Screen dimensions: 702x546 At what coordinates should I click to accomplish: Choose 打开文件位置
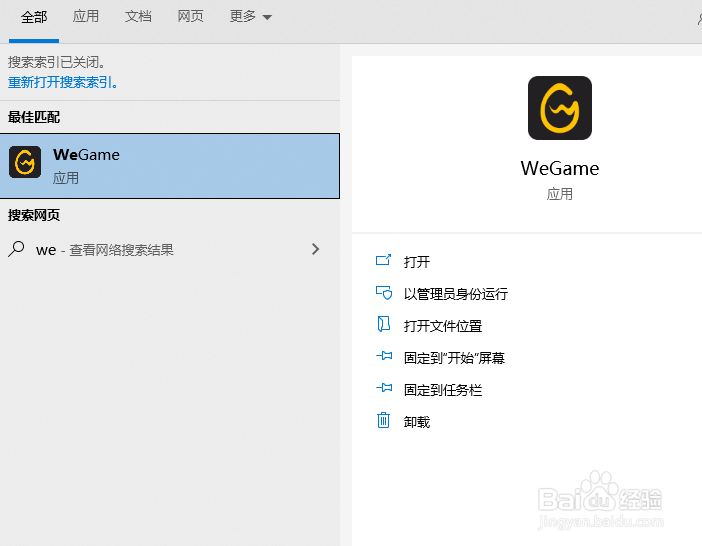[x=443, y=326]
